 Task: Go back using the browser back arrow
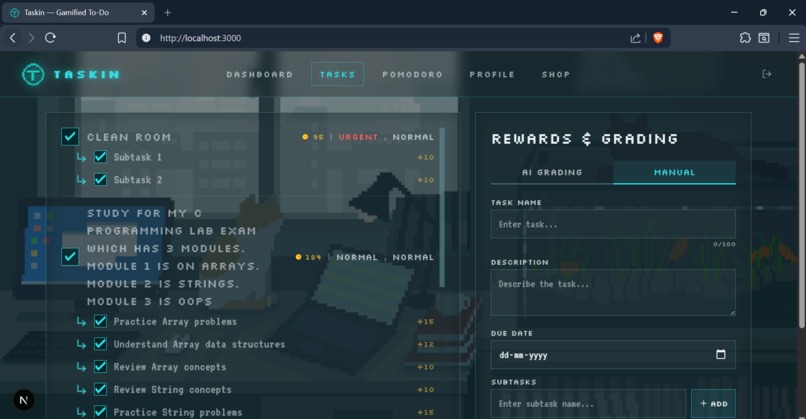pos(13,38)
